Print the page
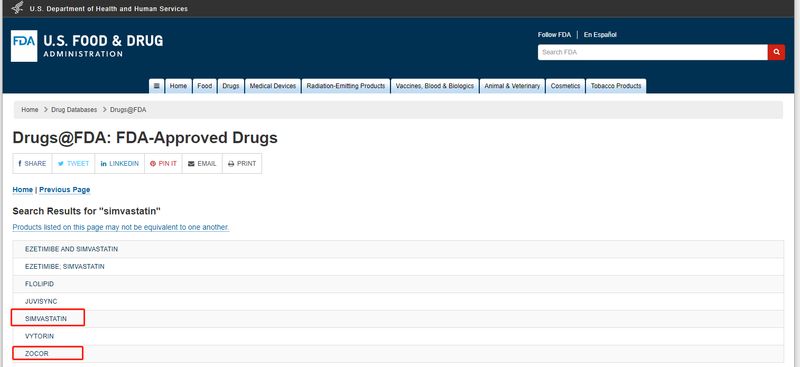Image resolution: width=800 pixels, height=367 pixels. click(x=242, y=164)
